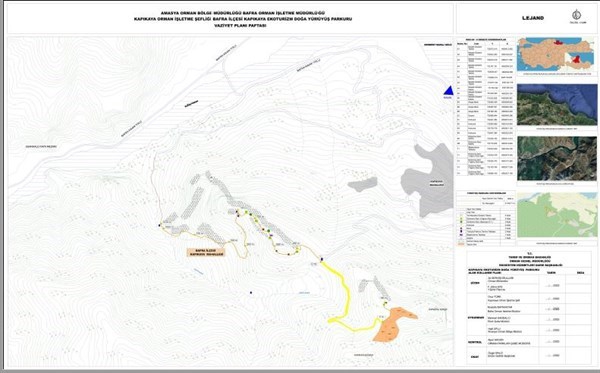This screenshot has height=373, width=600.
Task: Click the north arrow compass symbol
Action: click(x=576, y=15)
